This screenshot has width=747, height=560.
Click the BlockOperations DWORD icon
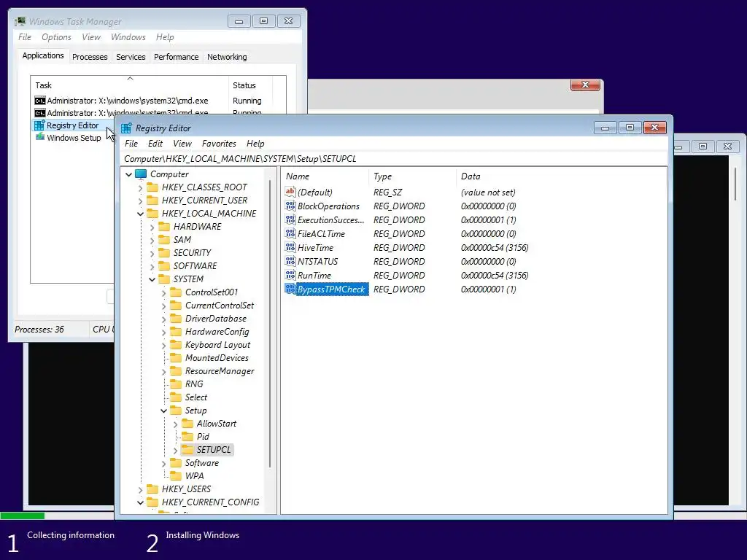tap(290, 206)
